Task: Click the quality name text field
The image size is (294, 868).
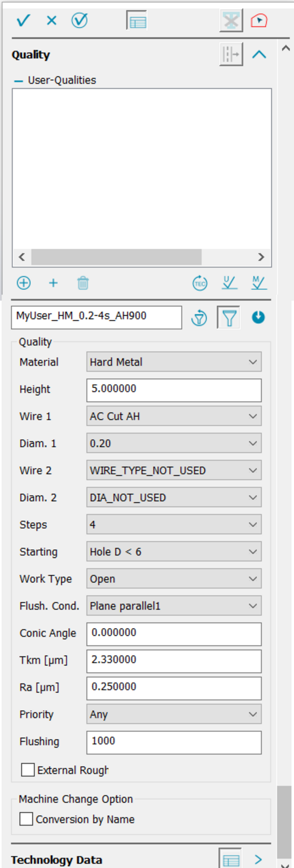Action: coord(96,317)
